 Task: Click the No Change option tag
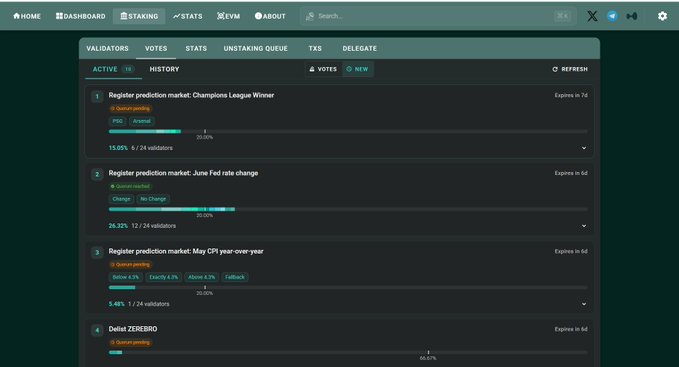click(153, 199)
